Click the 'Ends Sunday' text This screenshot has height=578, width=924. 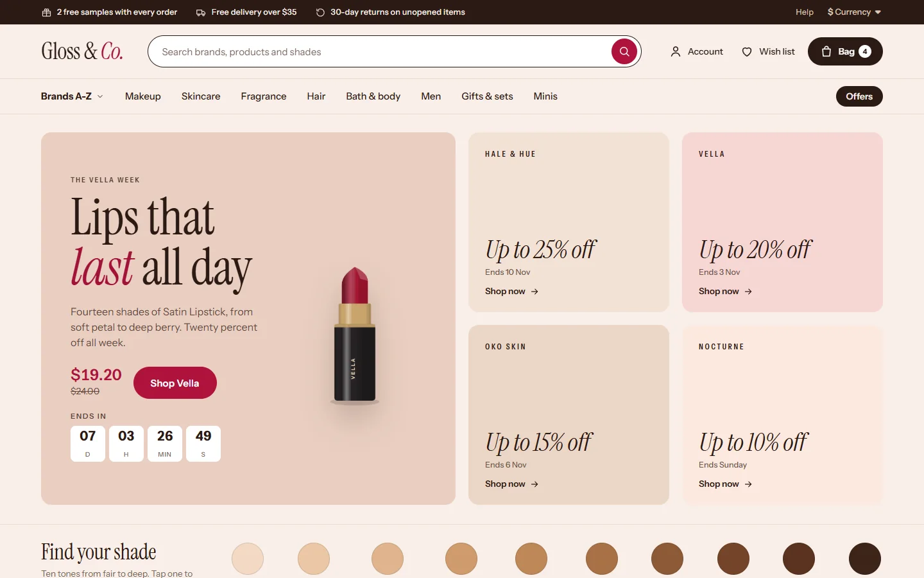723,465
